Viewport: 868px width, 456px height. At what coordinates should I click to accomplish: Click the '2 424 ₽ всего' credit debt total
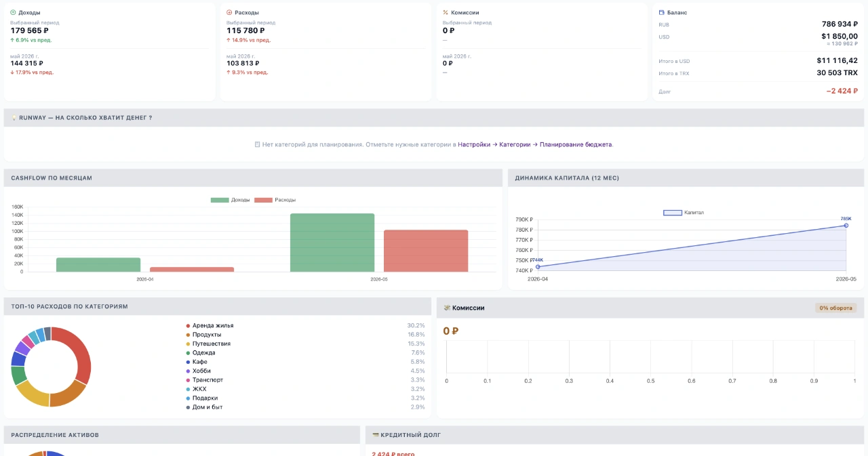(x=393, y=453)
